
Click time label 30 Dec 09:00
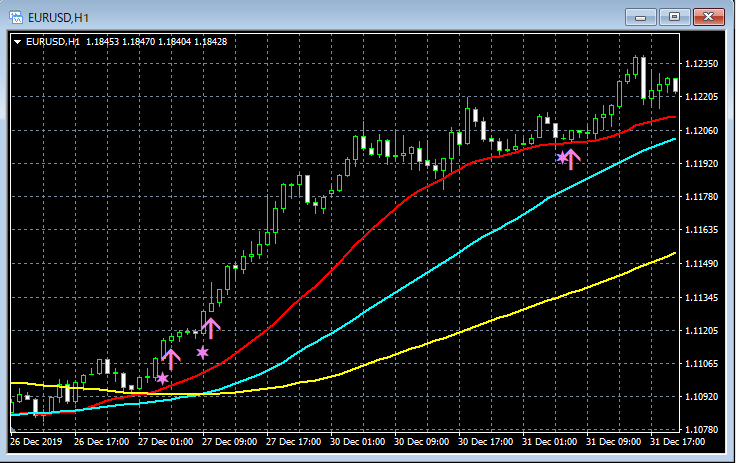(x=421, y=442)
